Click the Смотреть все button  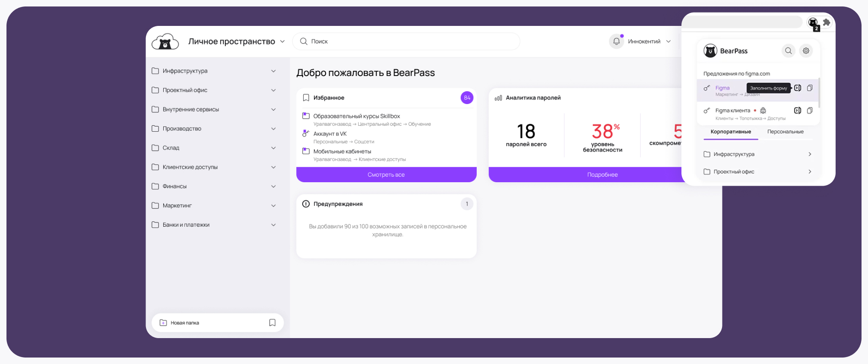click(386, 174)
